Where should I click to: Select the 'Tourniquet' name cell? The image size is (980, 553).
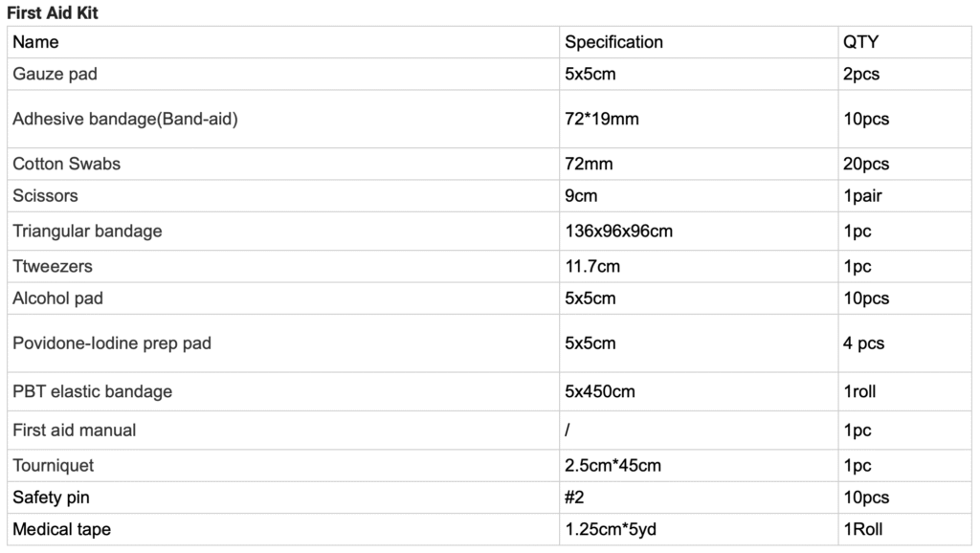pos(54,465)
